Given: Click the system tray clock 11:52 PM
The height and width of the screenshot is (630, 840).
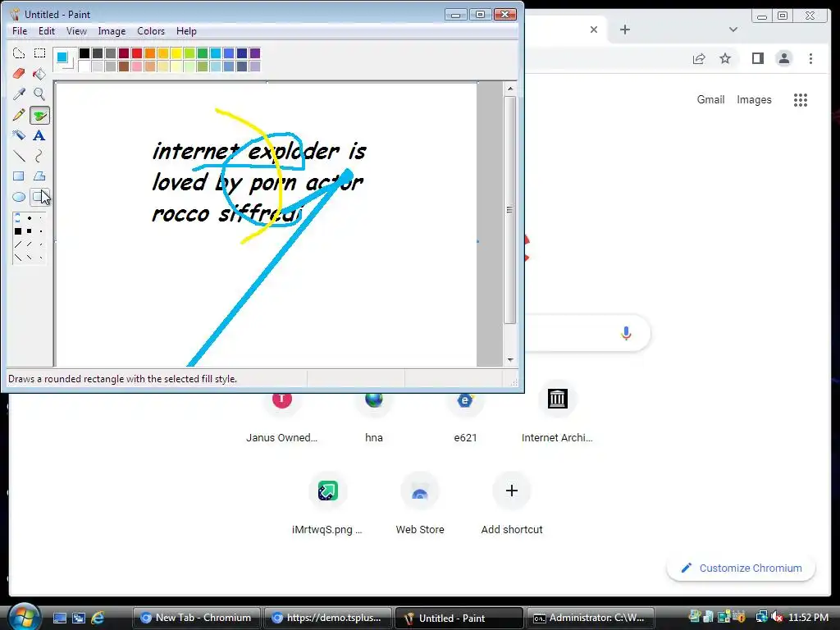Looking at the screenshot, I should (x=808, y=618).
